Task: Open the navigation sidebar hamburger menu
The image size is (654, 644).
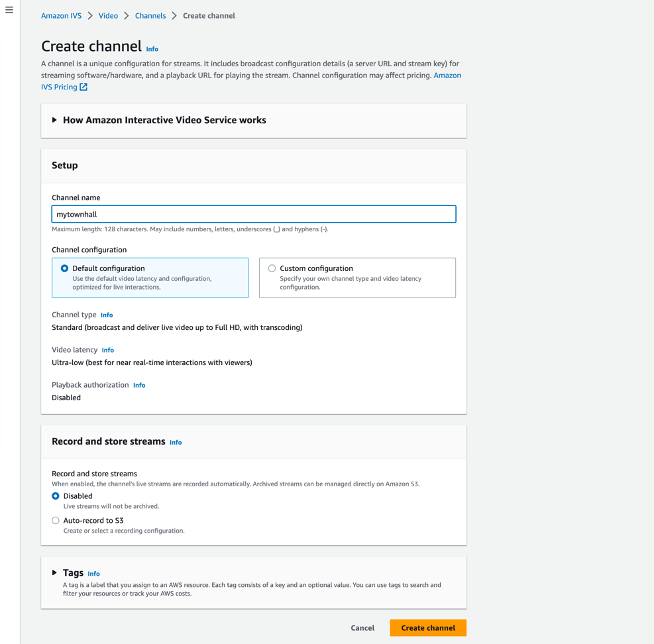Action: tap(9, 9)
